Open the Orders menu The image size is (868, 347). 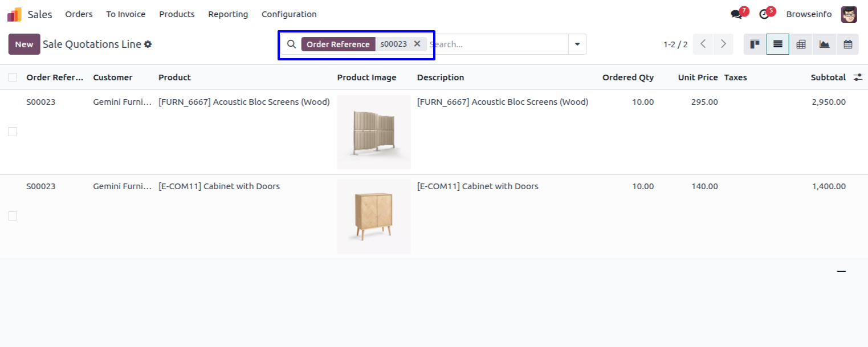(79, 14)
